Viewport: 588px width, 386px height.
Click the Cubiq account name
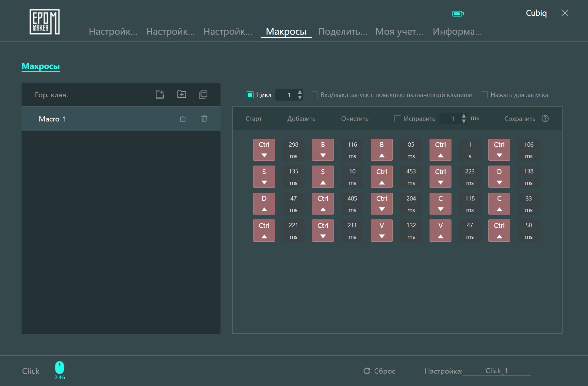point(536,13)
